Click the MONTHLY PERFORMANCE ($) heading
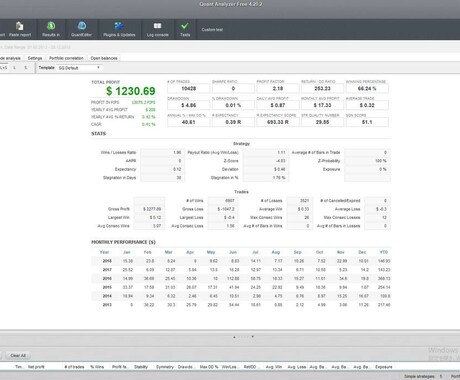Viewport: 460px width, 380px height. click(123, 242)
